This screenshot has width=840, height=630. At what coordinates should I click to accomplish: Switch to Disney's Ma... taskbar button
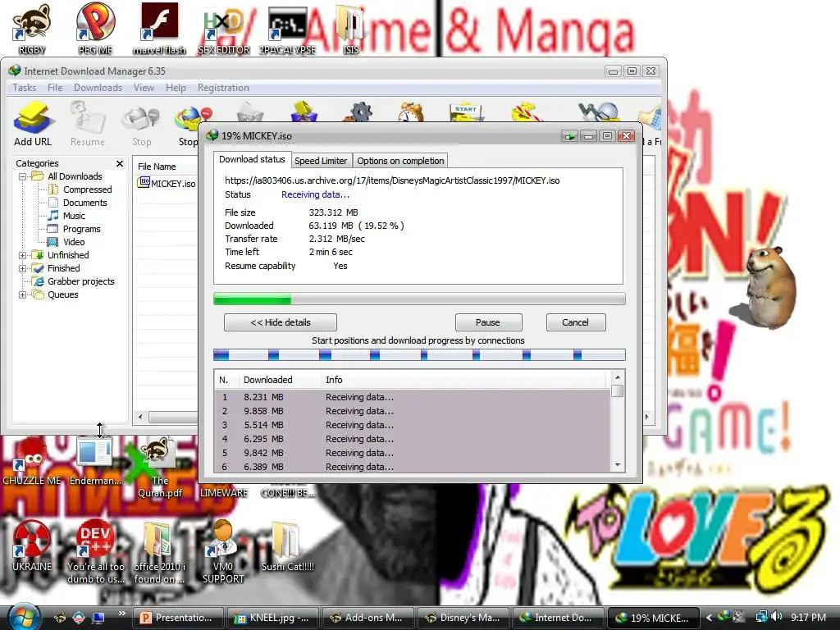(x=463, y=618)
